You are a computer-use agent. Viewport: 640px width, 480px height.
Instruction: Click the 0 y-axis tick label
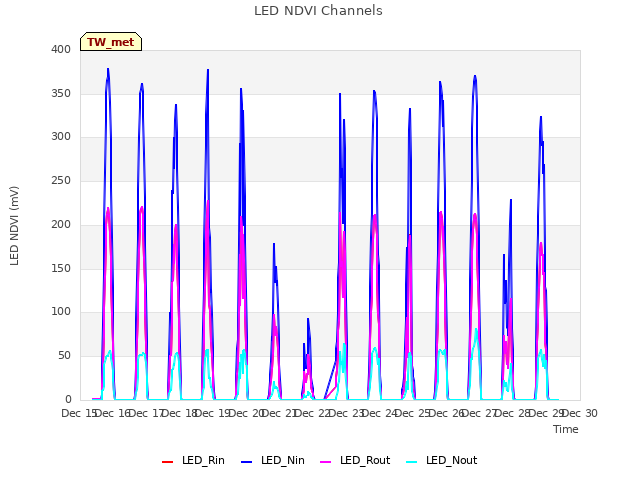[x=68, y=399]
